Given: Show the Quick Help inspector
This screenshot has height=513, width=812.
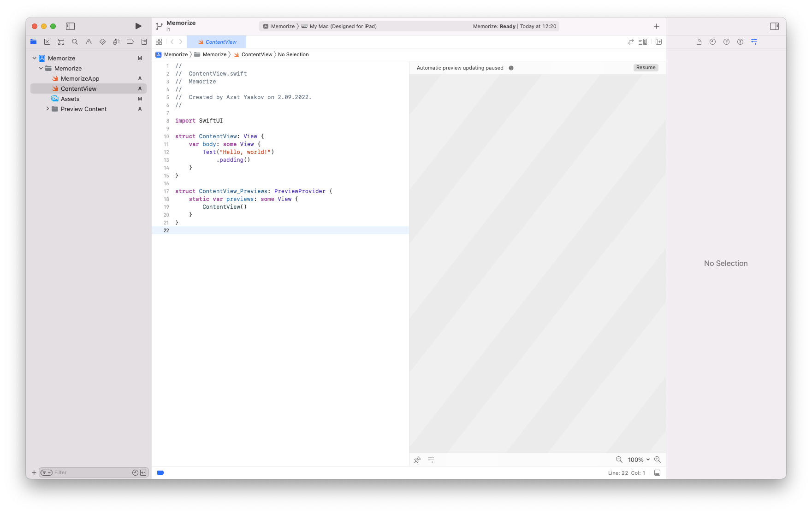Looking at the screenshot, I should 726,42.
